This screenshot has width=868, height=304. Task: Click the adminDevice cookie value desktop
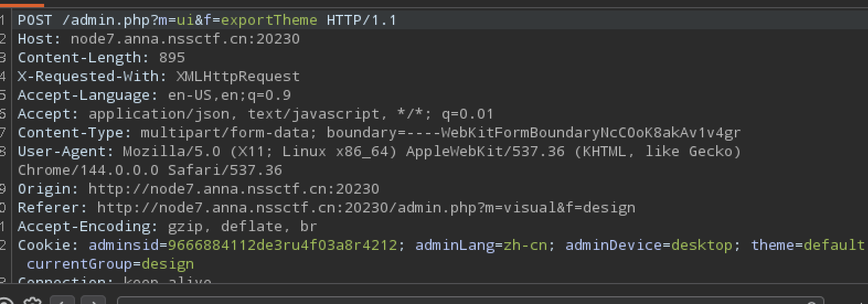pyautogui.click(x=702, y=246)
